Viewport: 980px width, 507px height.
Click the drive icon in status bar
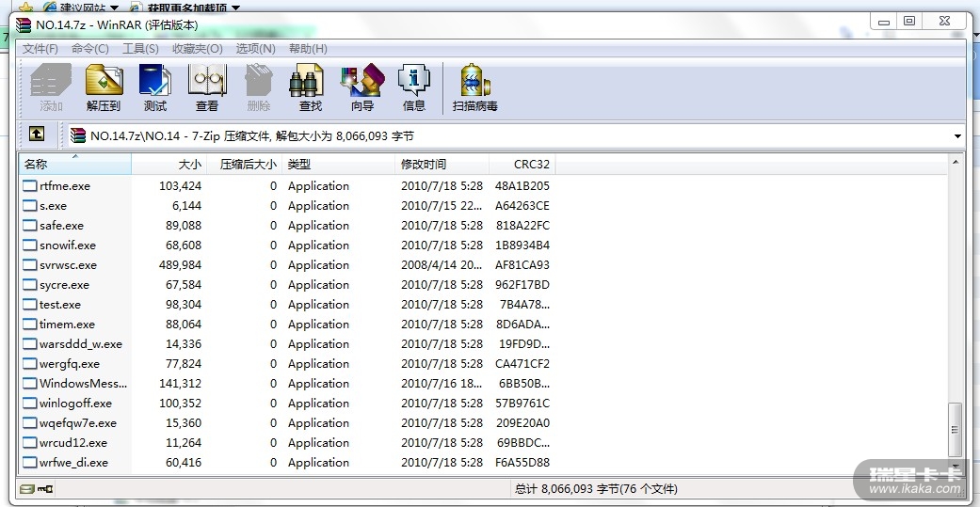pyautogui.click(x=27, y=488)
